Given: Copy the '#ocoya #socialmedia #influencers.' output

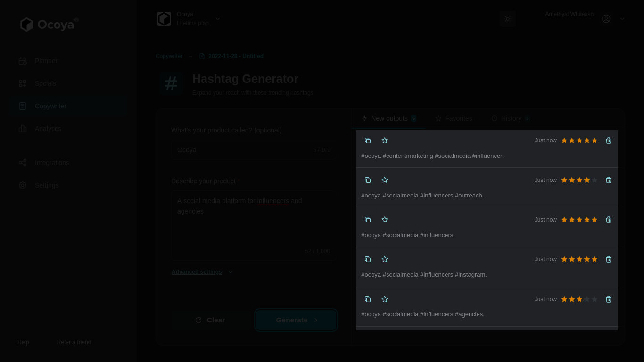Looking at the screenshot, I should click(368, 220).
